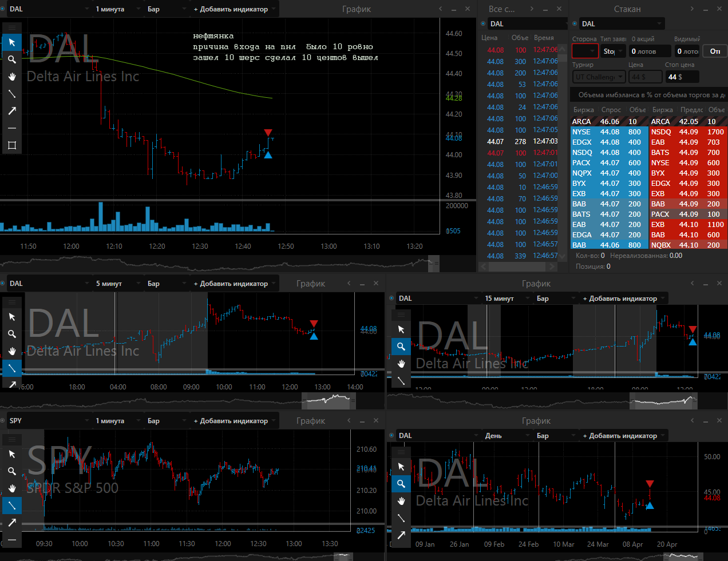Toggle the link icon of the 5-minute DAL chart
The image size is (728, 561).
[x=3, y=284]
